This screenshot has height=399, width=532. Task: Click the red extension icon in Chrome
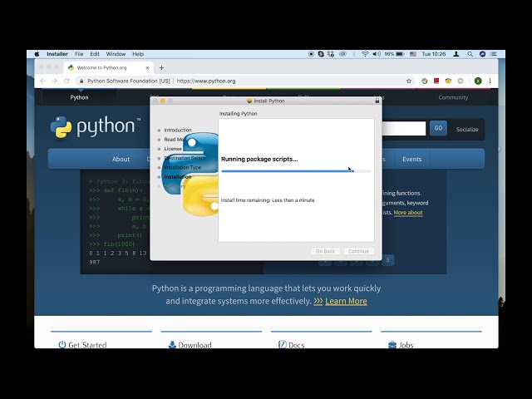pyautogui.click(x=436, y=81)
